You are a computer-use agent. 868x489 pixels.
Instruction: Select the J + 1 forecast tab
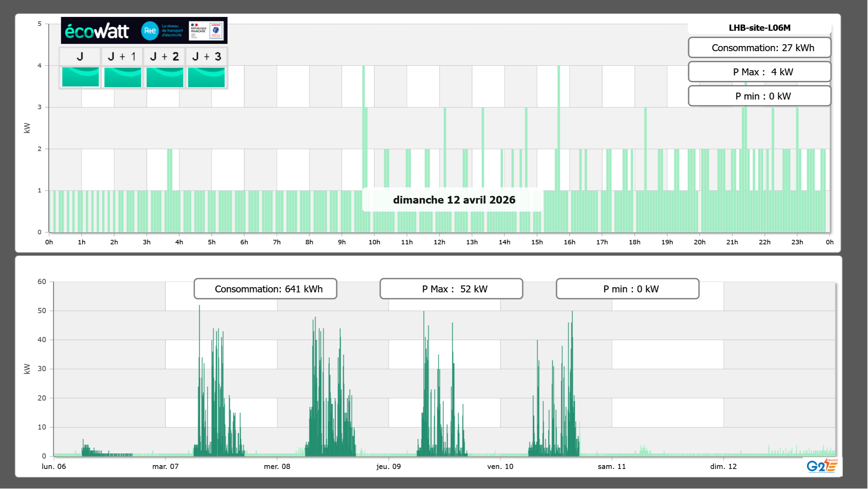coord(122,56)
